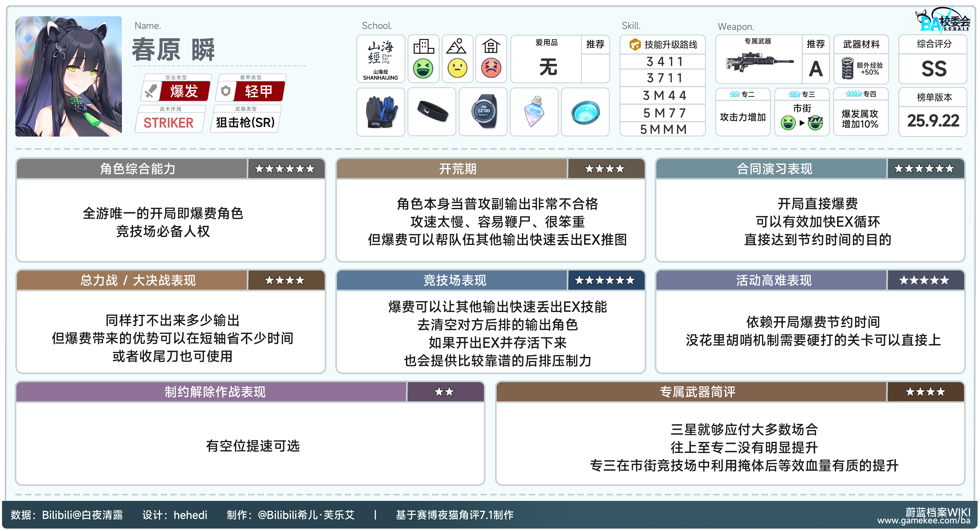Click the weapon material spring icon

[x=848, y=68]
